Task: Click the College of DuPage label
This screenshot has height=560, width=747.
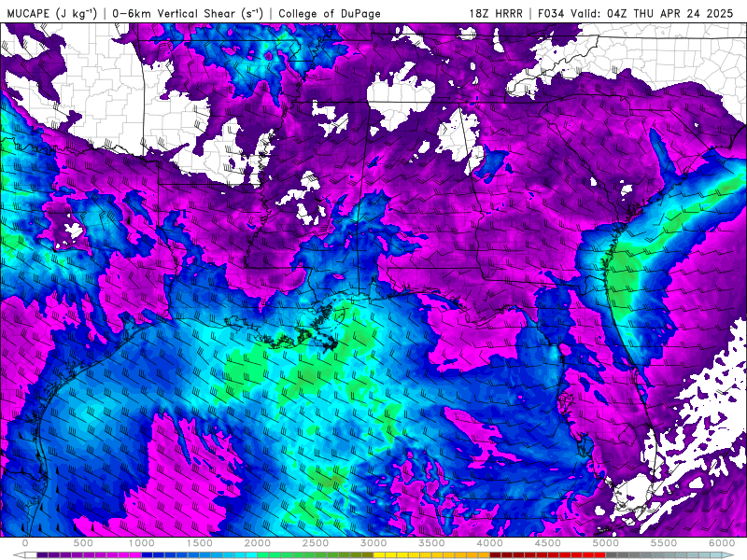Action: 330,13
